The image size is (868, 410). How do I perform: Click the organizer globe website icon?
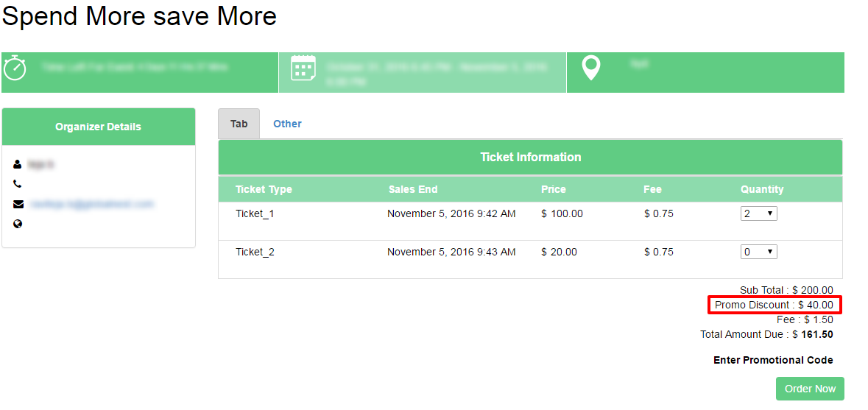(x=18, y=224)
